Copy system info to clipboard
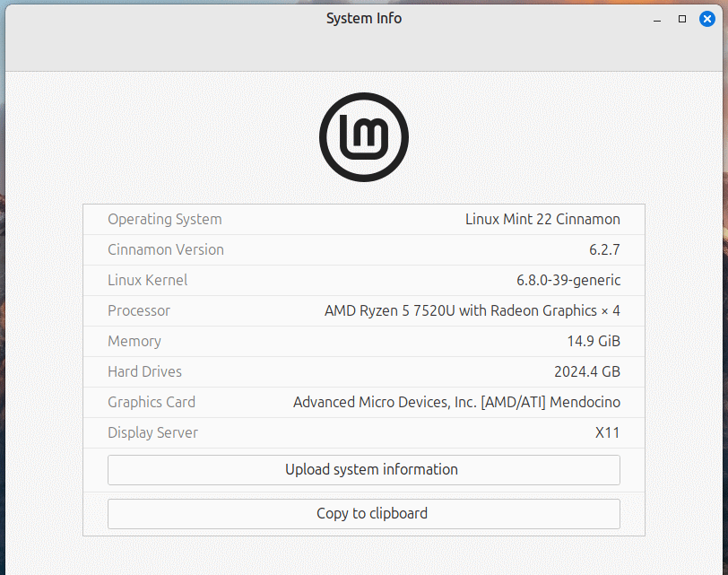Screen dimensions: 728x575 click(x=363, y=514)
